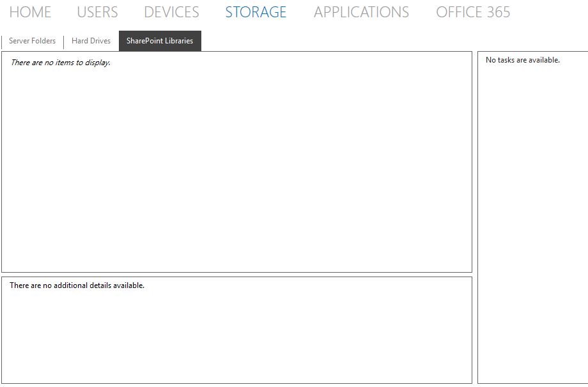
Task: Click 'There are no items to display.' text
Action: (x=60, y=63)
